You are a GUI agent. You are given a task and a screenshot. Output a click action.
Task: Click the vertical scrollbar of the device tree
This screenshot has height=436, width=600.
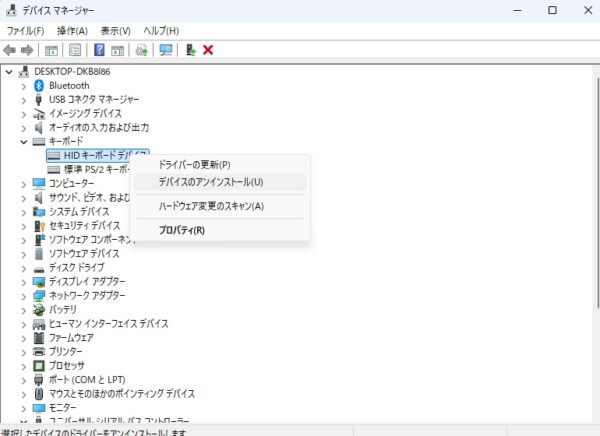pos(597,191)
